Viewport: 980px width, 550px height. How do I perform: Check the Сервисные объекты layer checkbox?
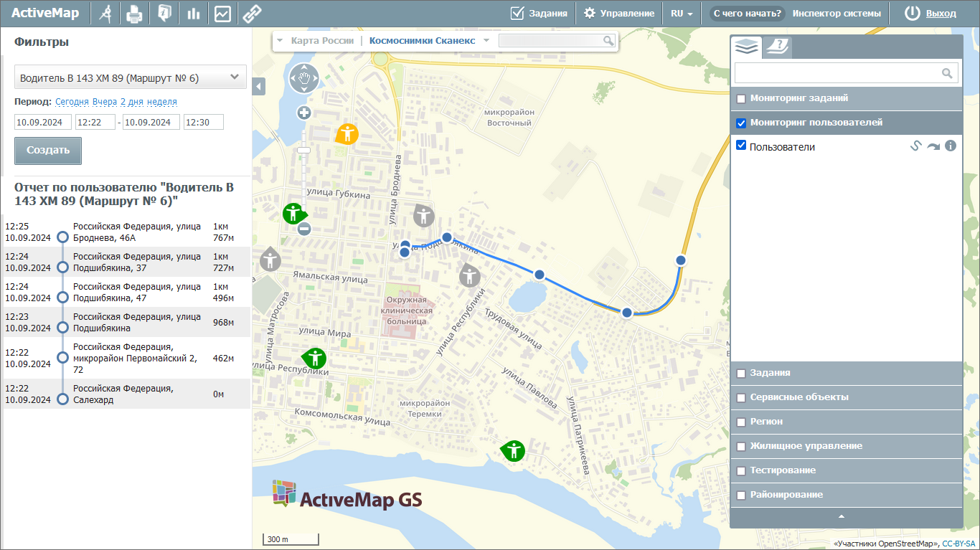[741, 397]
